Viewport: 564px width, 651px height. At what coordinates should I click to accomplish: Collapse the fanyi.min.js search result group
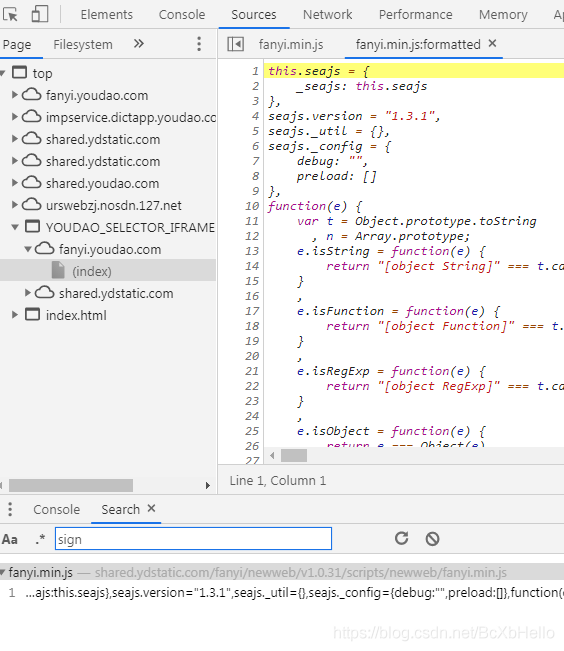pyautogui.click(x=3, y=573)
